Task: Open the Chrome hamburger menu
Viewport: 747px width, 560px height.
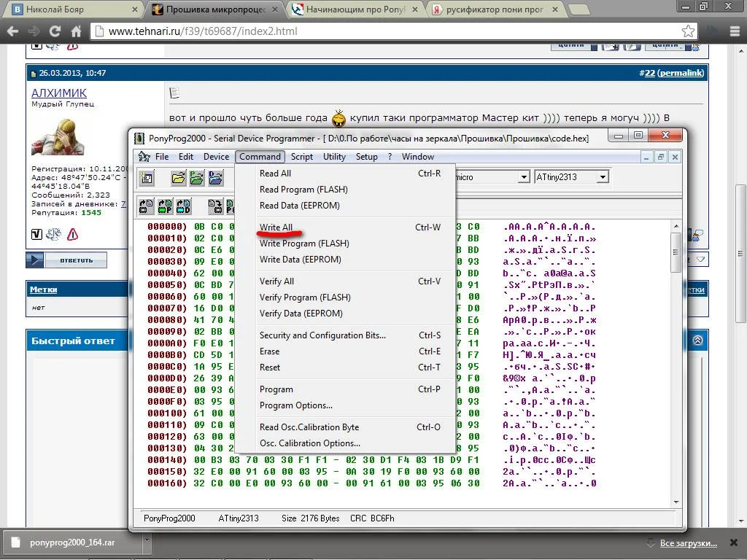Action: pos(735,31)
